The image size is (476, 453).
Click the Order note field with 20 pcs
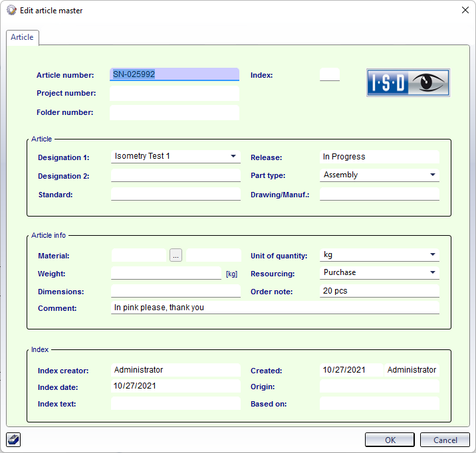coord(380,291)
